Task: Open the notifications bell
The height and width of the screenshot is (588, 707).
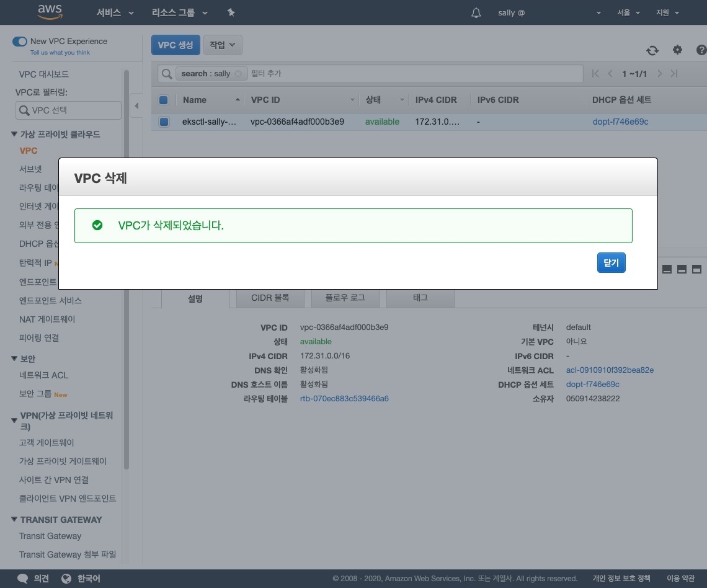Action: [476, 13]
